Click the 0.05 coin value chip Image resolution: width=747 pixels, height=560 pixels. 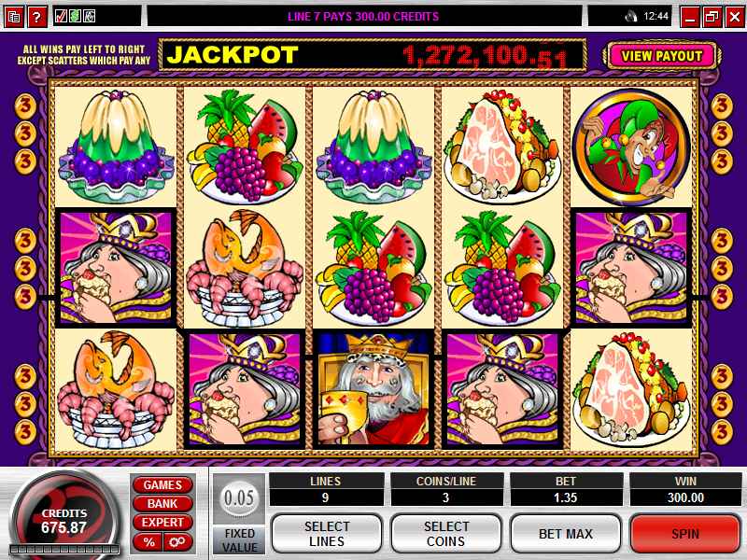(x=239, y=498)
